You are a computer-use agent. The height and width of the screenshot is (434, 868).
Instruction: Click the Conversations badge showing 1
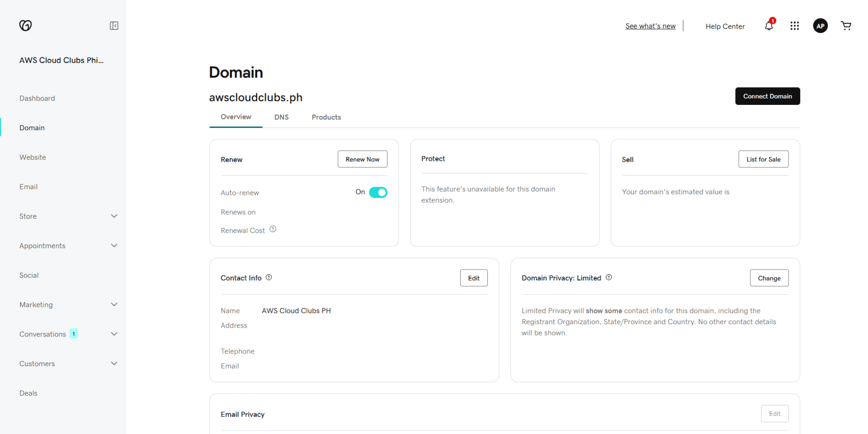[x=73, y=334]
